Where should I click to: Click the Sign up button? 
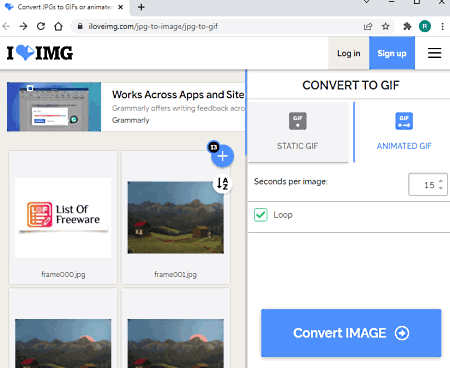click(392, 53)
